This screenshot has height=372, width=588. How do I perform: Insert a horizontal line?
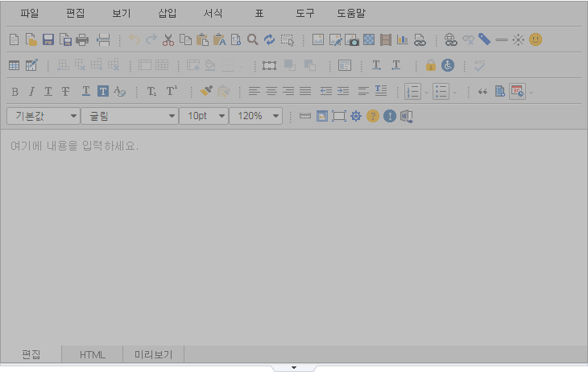click(x=501, y=39)
